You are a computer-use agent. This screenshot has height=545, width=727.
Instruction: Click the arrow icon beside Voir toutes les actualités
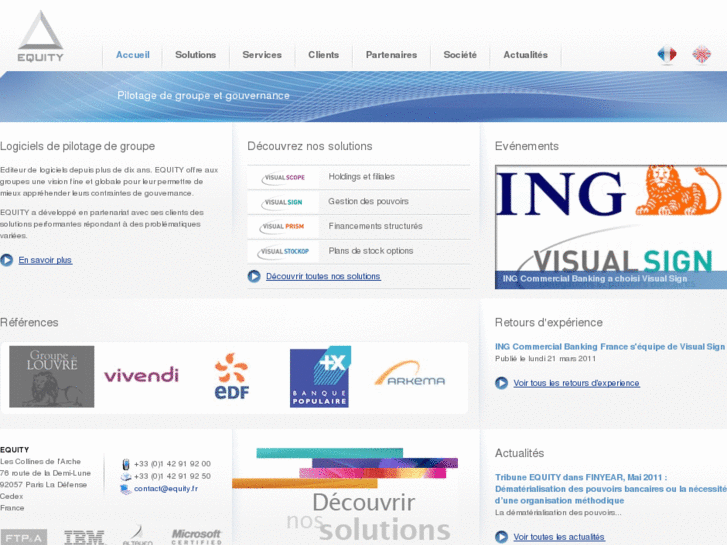501,537
